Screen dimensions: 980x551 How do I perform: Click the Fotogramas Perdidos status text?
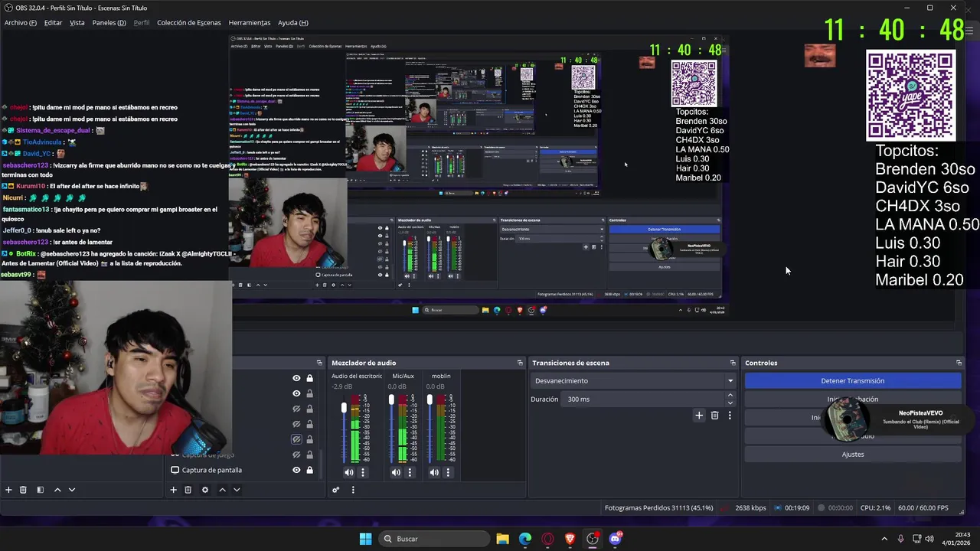click(658, 507)
